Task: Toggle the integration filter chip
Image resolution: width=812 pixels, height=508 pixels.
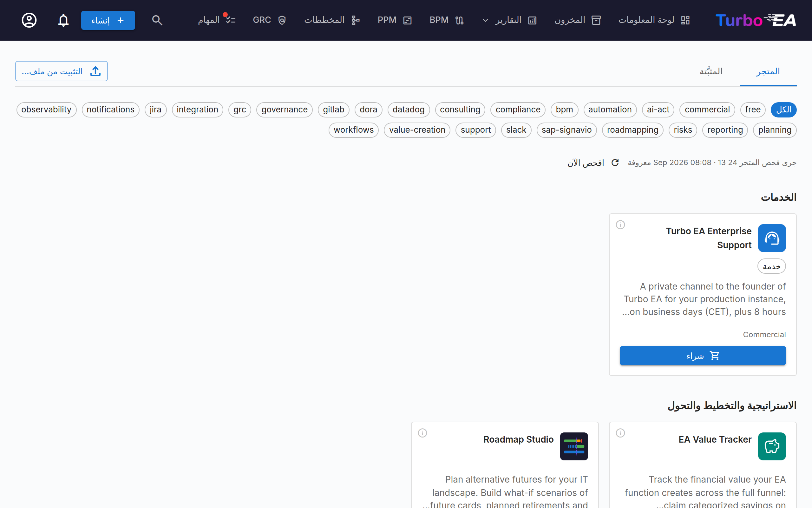Action: coord(197,110)
